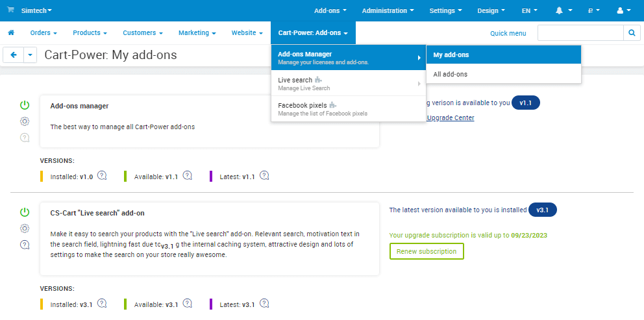Toggle the power switch for Live search add-on

pos(25,212)
